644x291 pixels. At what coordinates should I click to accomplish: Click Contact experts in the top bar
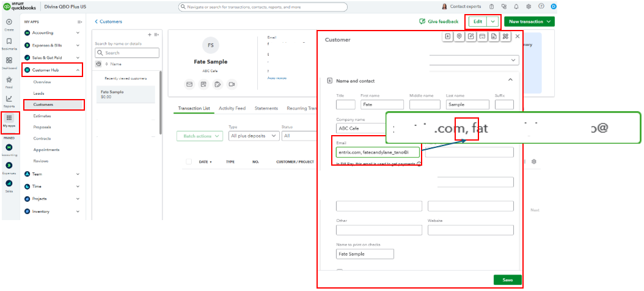point(462,7)
